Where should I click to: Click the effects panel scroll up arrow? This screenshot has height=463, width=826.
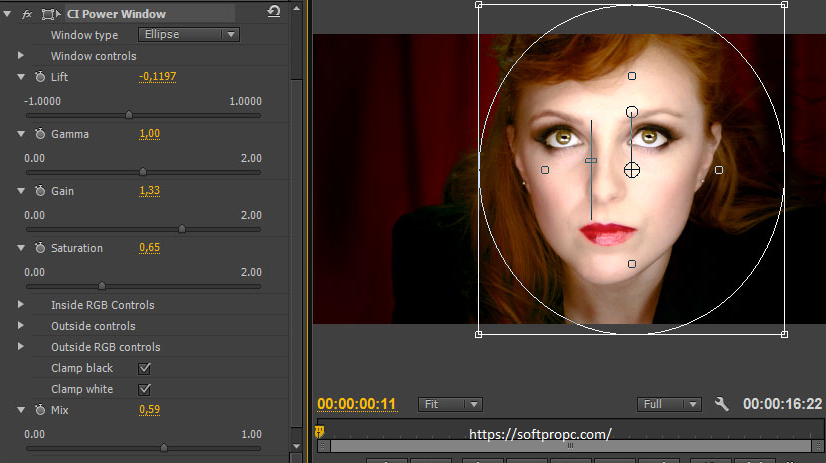297,8
